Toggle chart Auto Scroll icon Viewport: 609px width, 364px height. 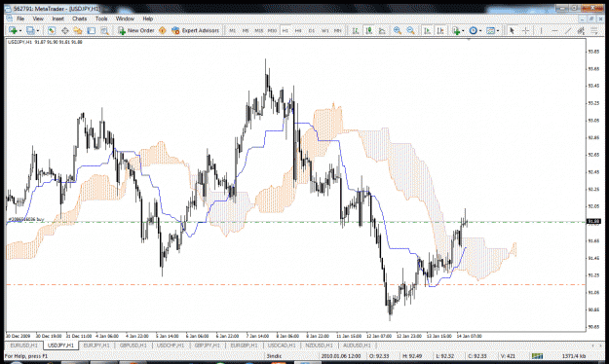(427, 30)
